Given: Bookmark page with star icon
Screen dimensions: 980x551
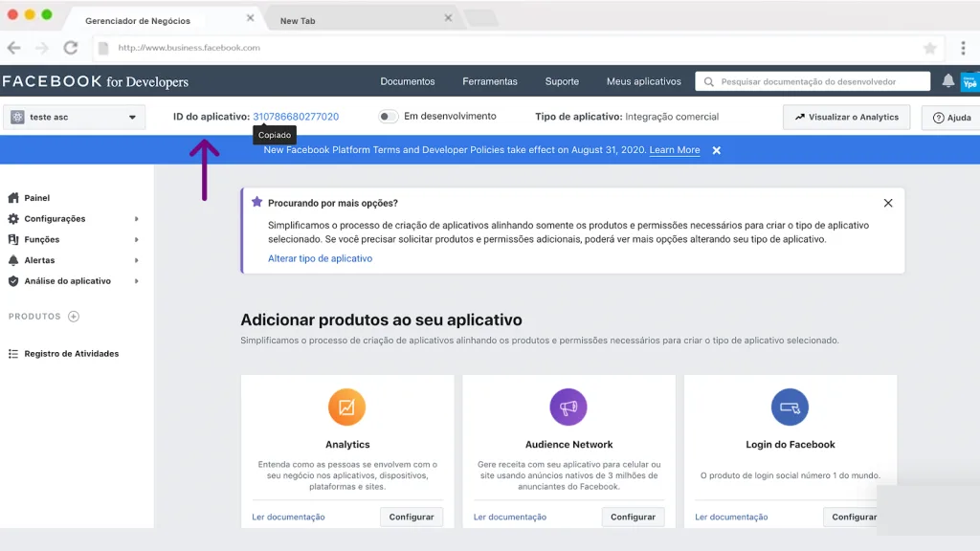Looking at the screenshot, I should tap(930, 48).
